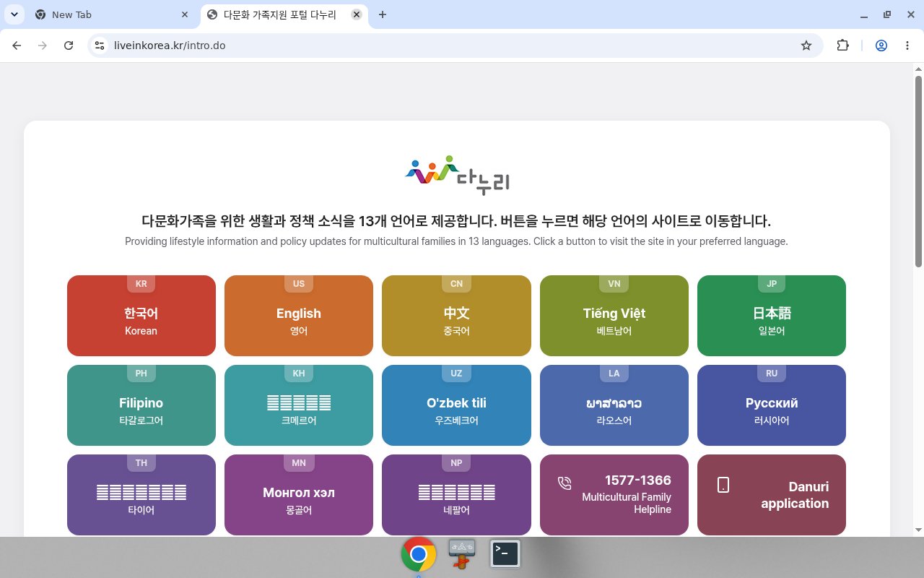
Task: Open the Danuri application card
Action: coord(772,495)
